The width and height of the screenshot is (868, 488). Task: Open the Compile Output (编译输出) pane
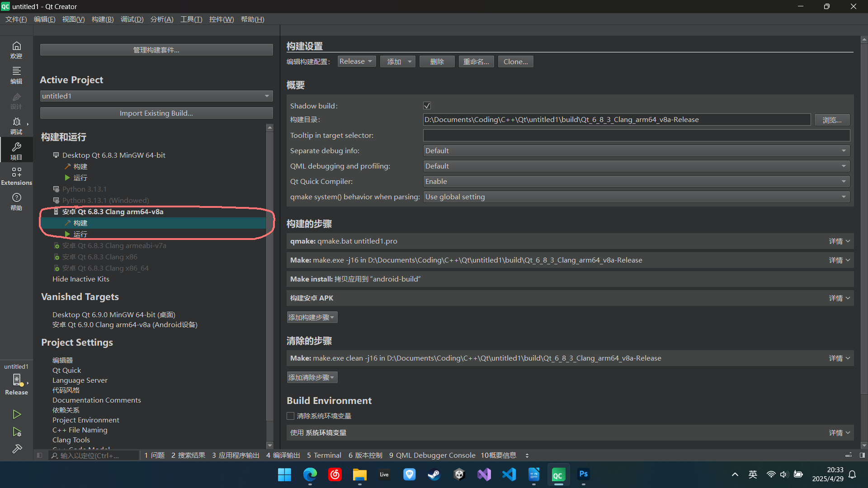coord(283,455)
